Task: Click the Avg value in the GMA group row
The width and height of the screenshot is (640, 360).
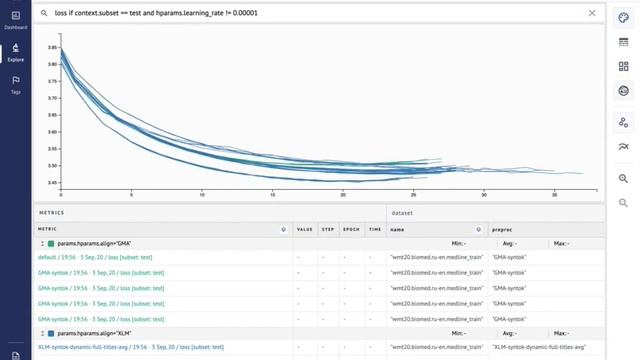Action: point(510,244)
